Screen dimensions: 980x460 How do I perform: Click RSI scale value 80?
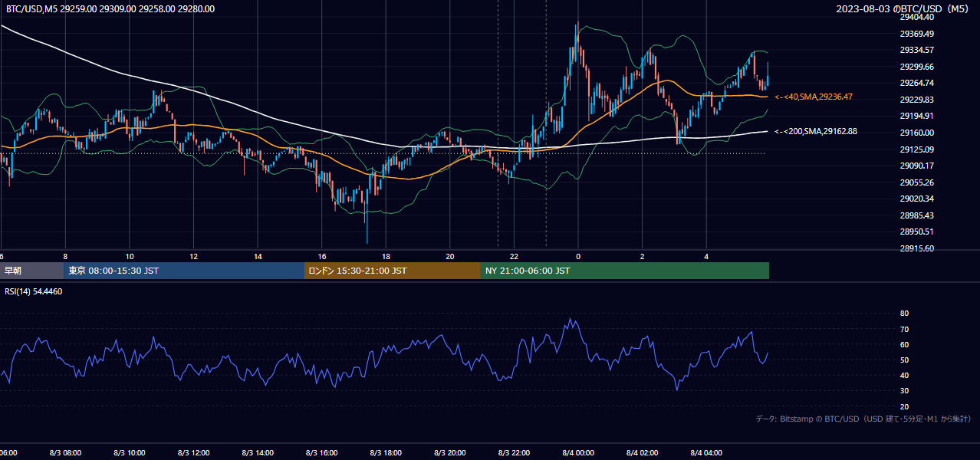coord(904,314)
